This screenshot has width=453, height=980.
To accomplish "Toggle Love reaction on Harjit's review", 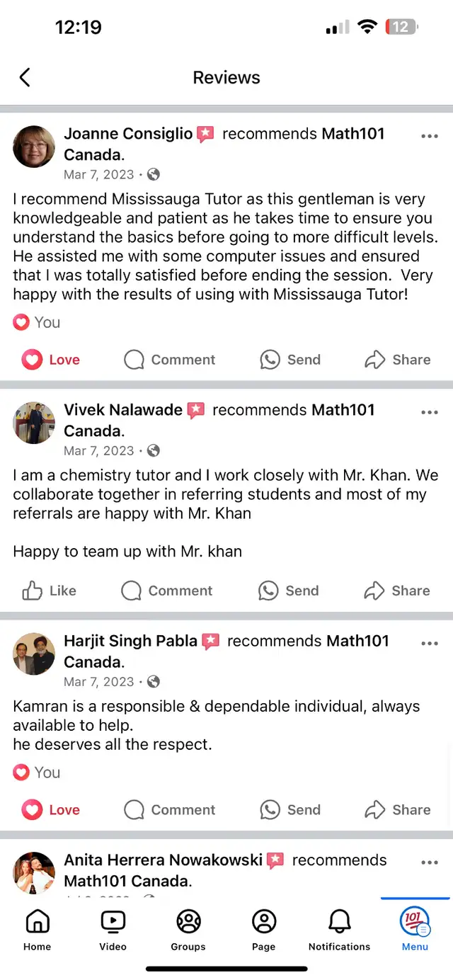I will point(50,810).
